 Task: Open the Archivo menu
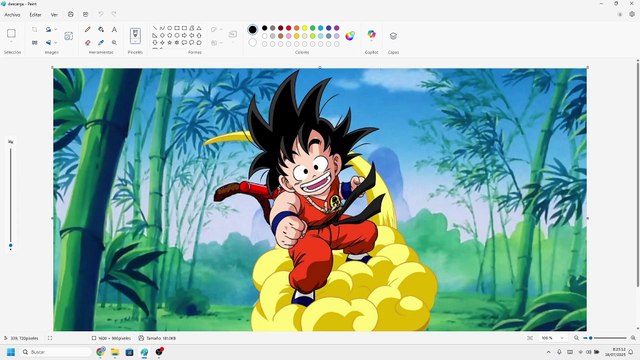pos(12,15)
